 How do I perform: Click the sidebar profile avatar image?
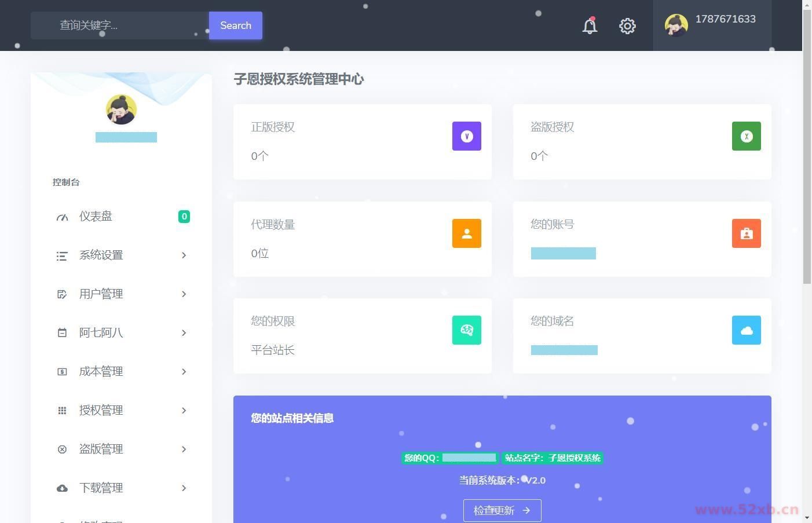point(121,109)
